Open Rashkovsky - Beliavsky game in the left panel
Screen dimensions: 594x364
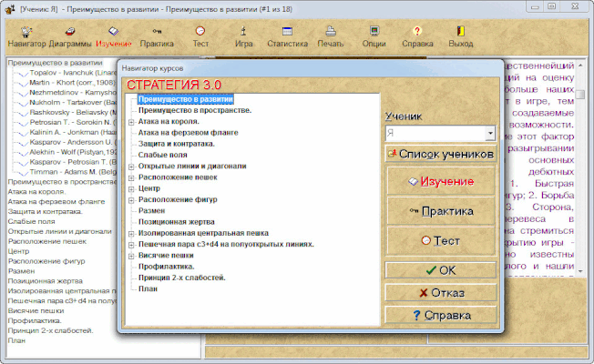pyautogui.click(x=73, y=112)
